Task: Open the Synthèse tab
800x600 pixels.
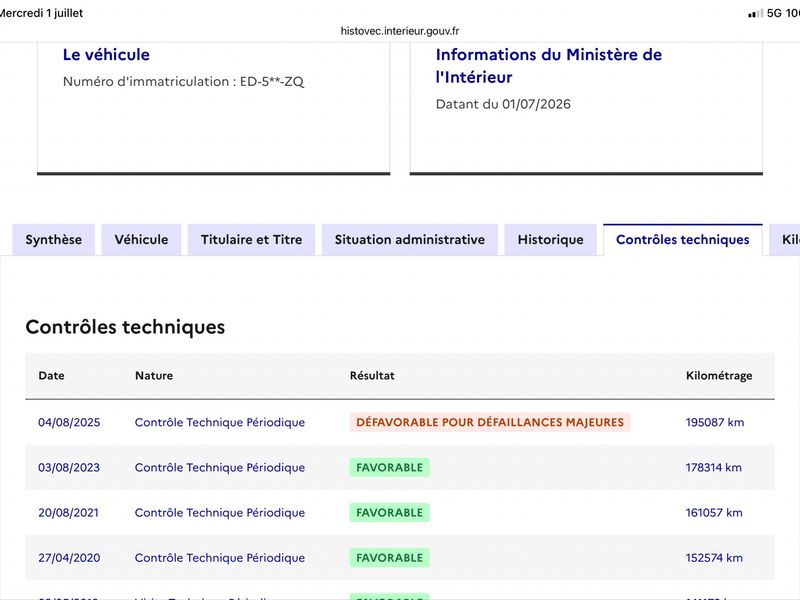Action: pyautogui.click(x=54, y=240)
